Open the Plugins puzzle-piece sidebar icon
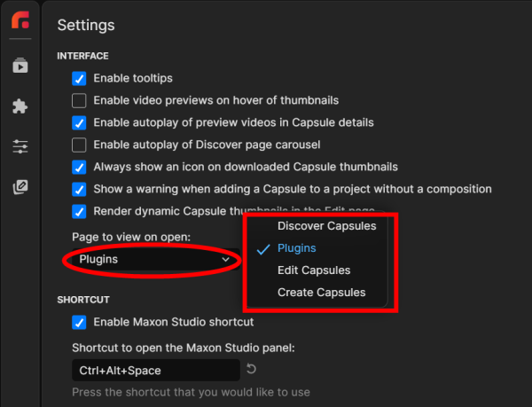Viewport: 532px width, 407px height. (x=20, y=106)
